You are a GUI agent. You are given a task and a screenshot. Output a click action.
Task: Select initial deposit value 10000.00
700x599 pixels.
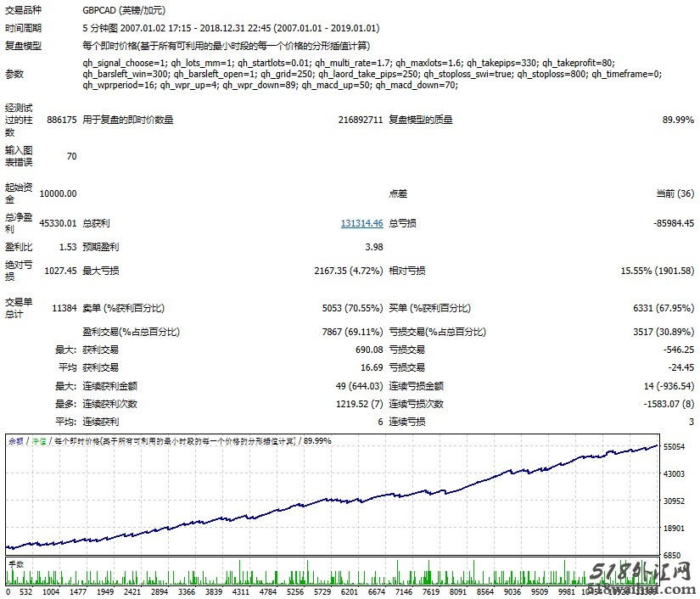(x=58, y=193)
